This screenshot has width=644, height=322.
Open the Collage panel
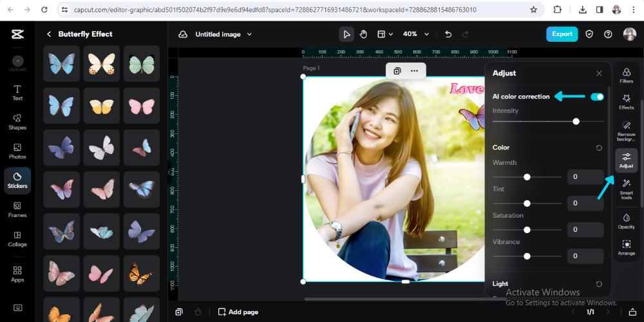[17, 239]
